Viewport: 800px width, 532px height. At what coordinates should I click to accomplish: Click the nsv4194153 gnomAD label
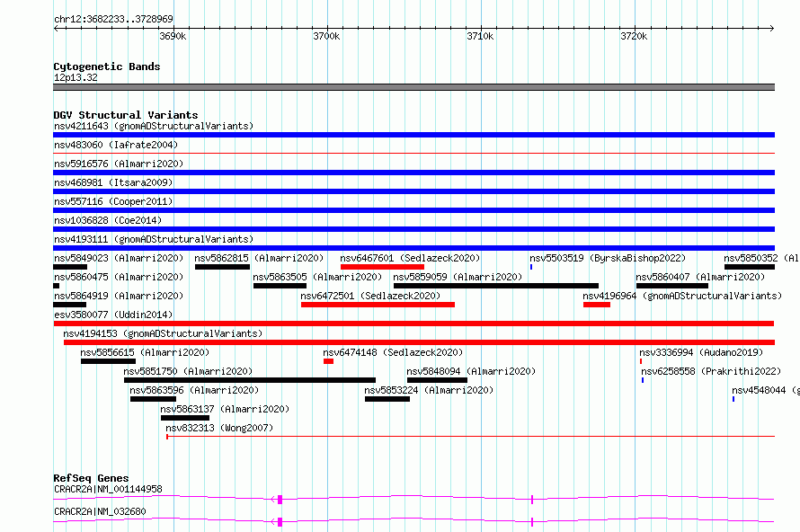click(163, 333)
